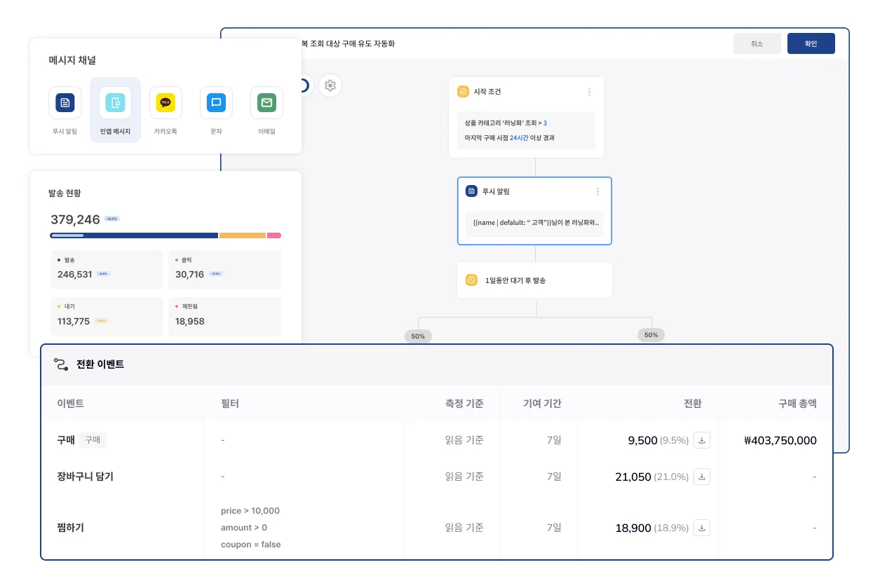
Task: Click the ₩403,750,000 purchase total
Action: 780,441
